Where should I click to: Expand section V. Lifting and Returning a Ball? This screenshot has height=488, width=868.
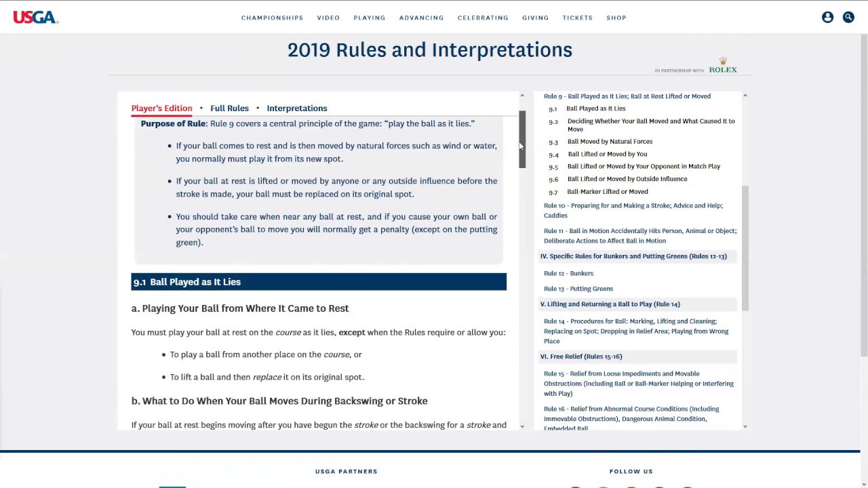click(x=610, y=304)
